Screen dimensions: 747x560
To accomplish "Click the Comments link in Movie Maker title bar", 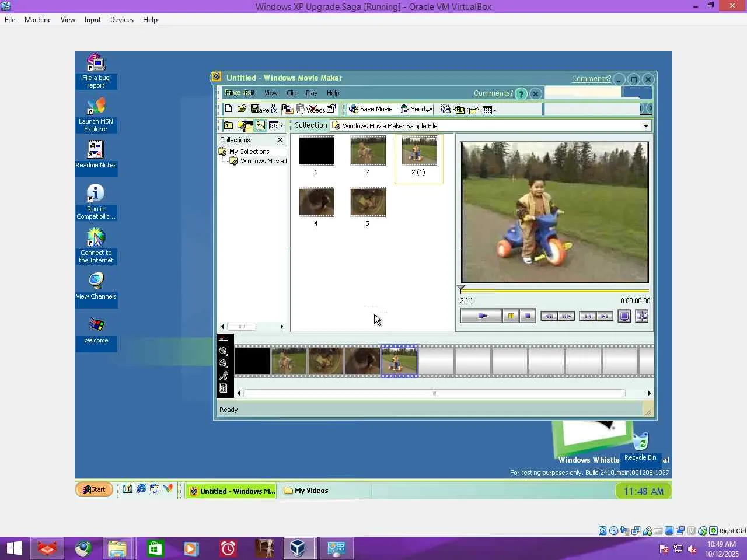I will (591, 79).
